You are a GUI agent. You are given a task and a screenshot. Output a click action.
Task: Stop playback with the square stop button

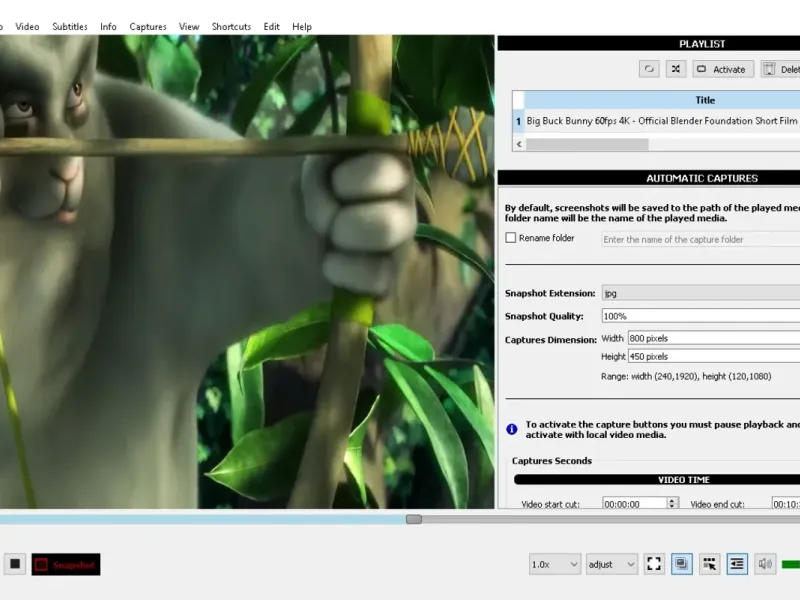point(15,564)
